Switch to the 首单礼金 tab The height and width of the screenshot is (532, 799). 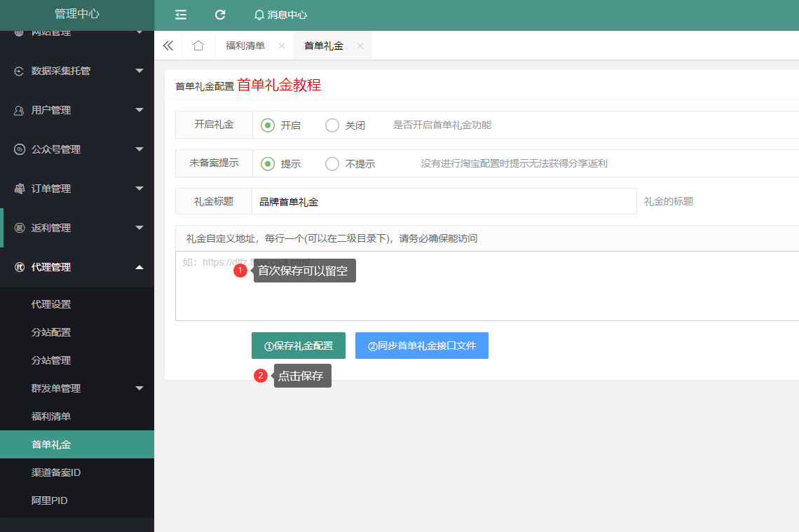[324, 46]
